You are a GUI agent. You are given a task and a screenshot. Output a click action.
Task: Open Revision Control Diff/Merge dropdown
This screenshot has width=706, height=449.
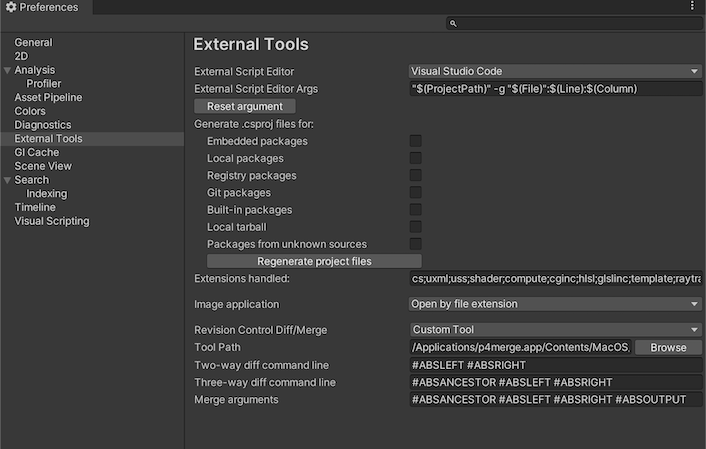coord(555,330)
